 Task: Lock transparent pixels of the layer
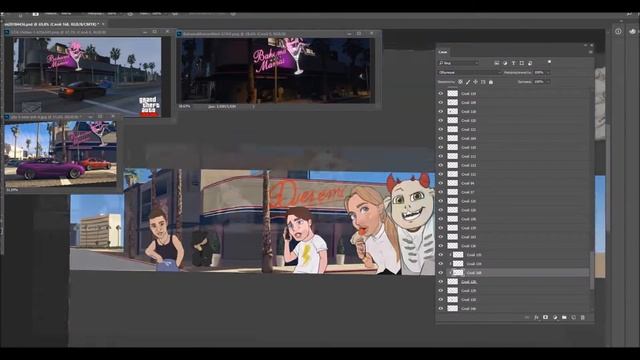460,82
